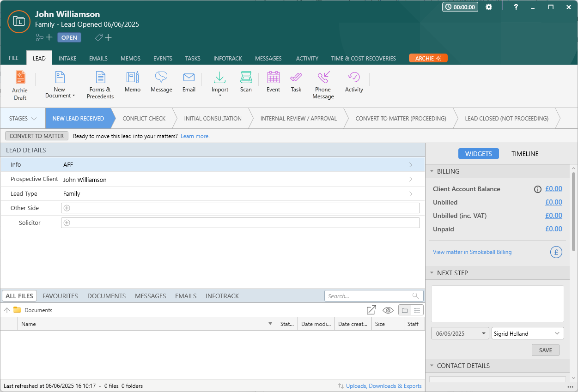Click the help question mark
The width and height of the screenshot is (578, 392).
pos(516,7)
